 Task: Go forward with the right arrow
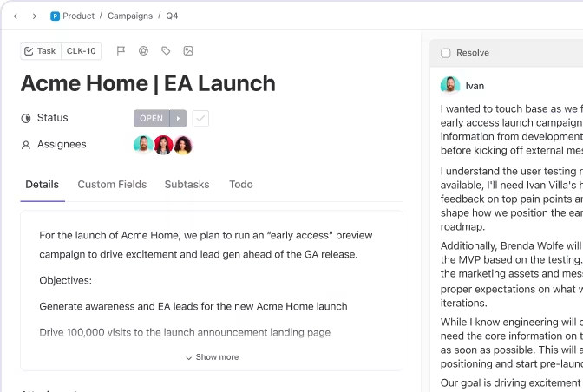[x=35, y=16]
